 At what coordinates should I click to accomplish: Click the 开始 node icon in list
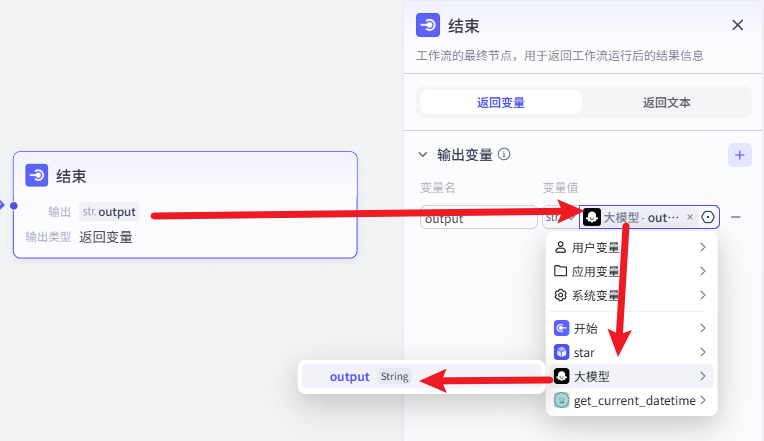[x=561, y=328]
